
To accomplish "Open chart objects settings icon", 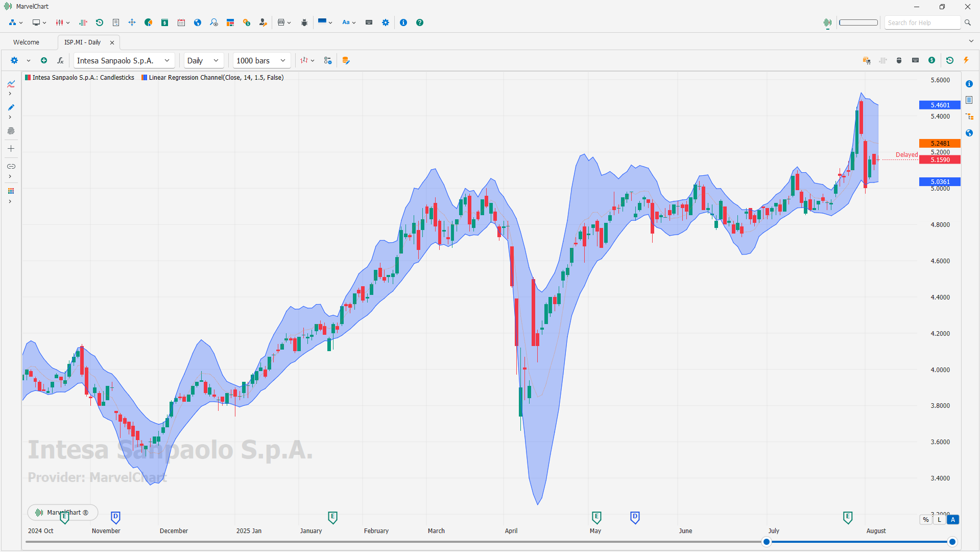I will [x=328, y=60].
